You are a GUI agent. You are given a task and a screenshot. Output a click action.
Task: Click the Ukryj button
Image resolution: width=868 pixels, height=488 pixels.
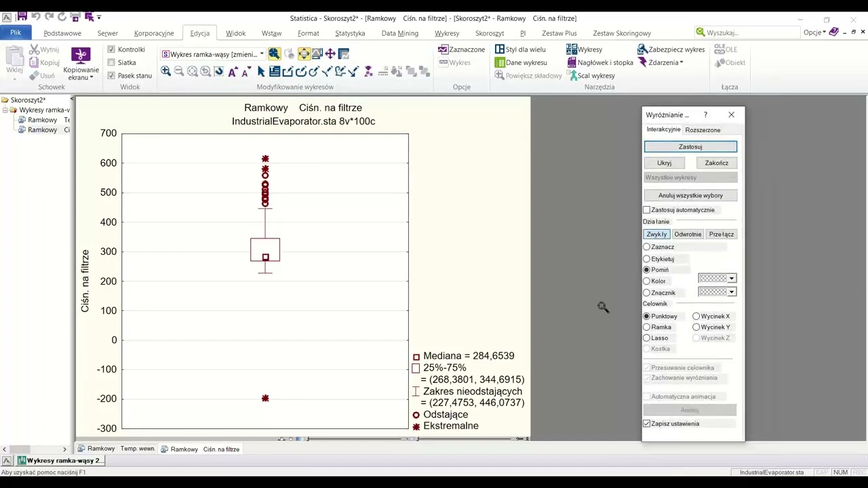coord(664,163)
